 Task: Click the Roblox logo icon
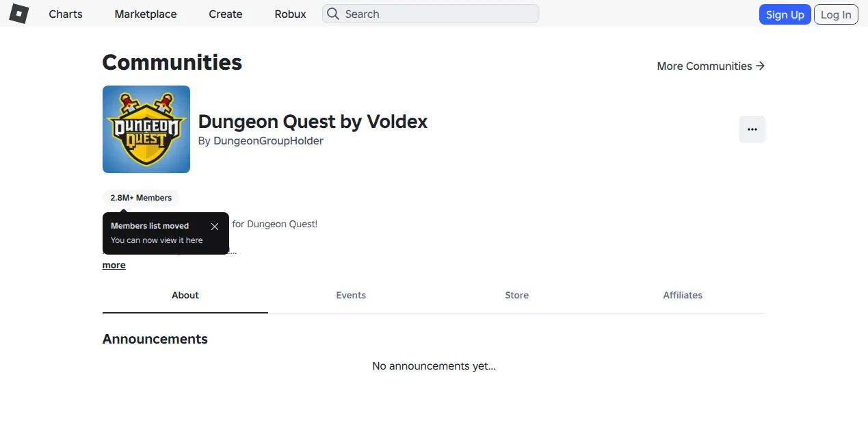(18, 14)
